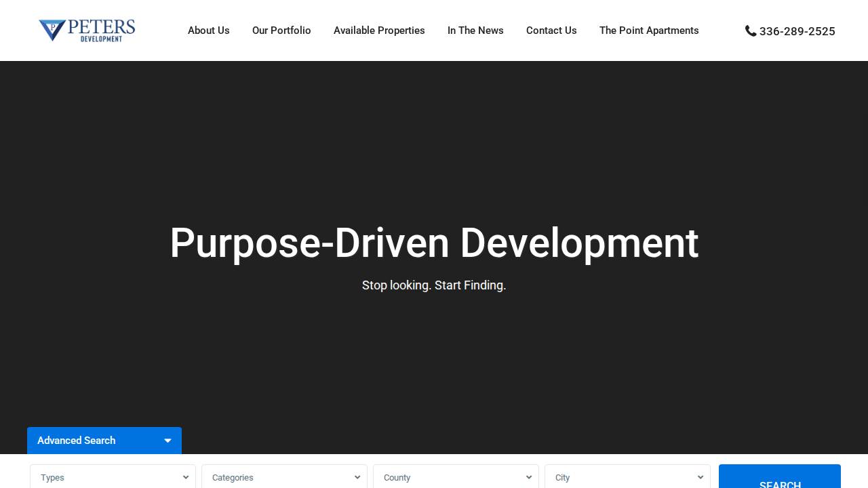Open the Types dropdown arrow
The image size is (868, 488).
pos(185,477)
